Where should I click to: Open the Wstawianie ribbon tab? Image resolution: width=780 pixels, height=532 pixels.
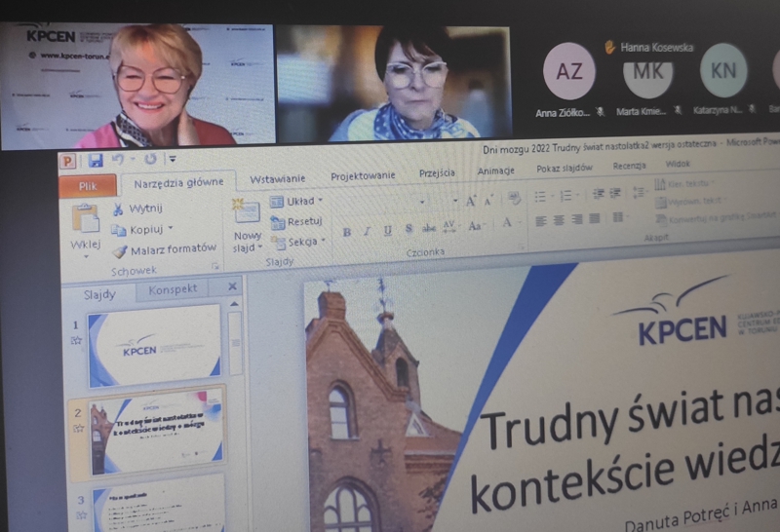click(x=278, y=179)
